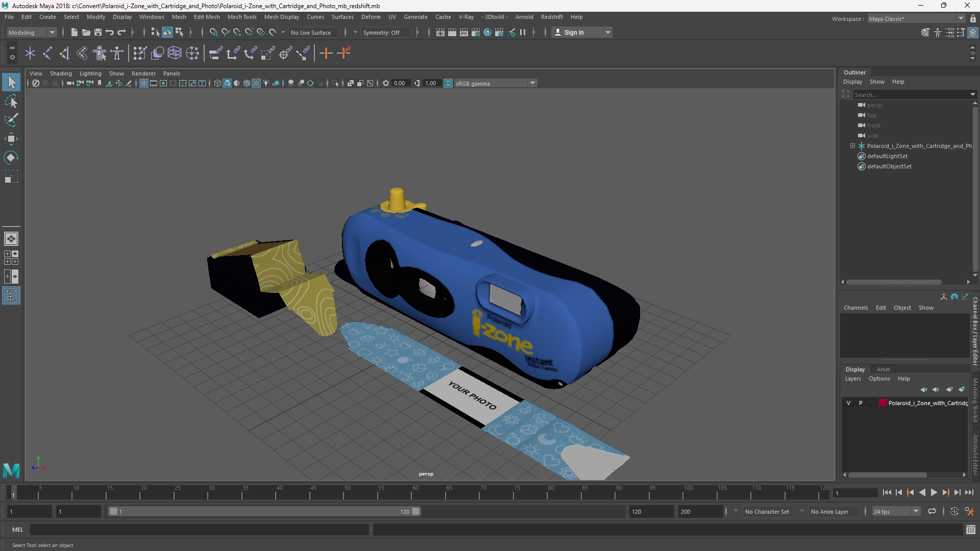Screen dimensions: 980x551
Task: Toggle loop playback button
Action: click(932, 511)
